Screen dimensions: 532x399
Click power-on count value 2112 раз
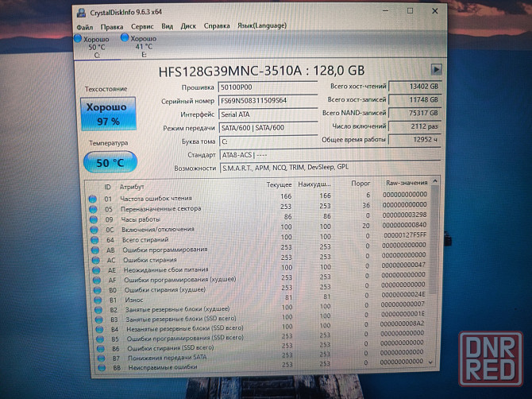click(x=414, y=126)
